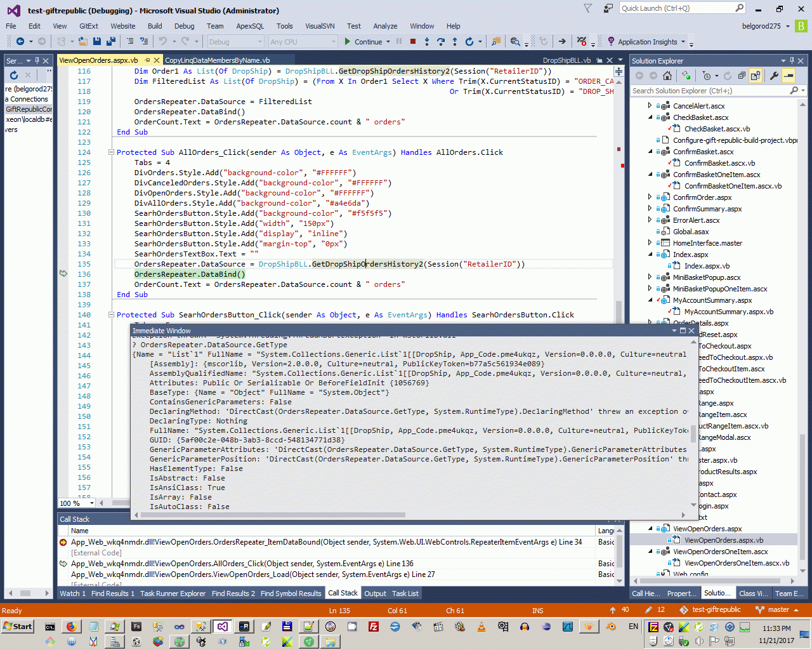Switch to CopyLinqDataMembersByName.vb tab

pos(218,60)
